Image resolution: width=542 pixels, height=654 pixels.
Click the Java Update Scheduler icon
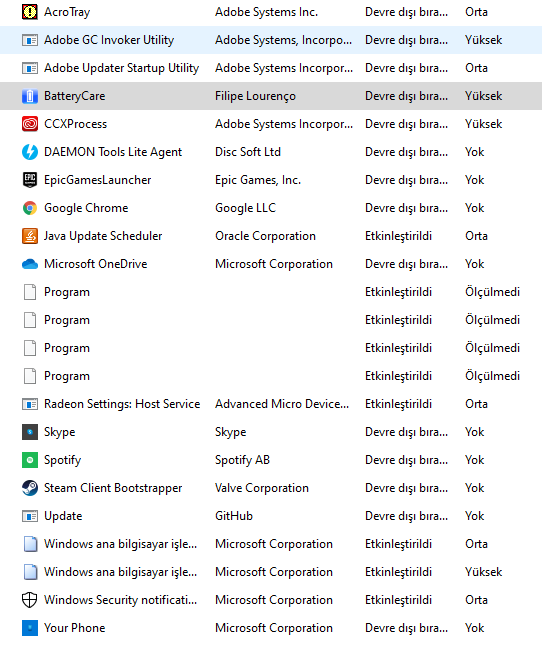tap(30, 236)
